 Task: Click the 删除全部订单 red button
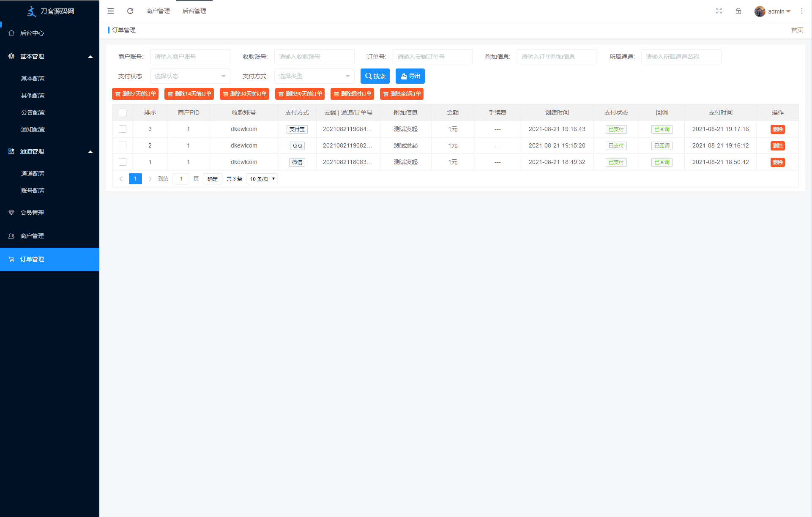click(x=402, y=94)
